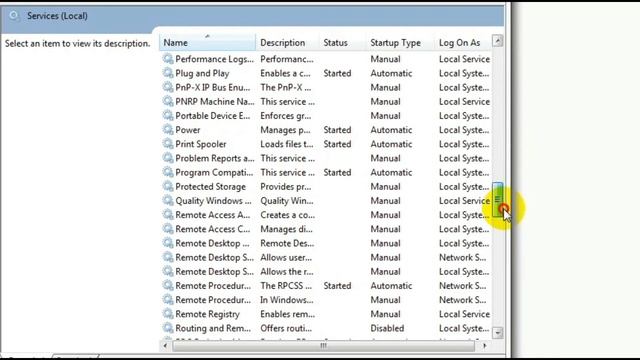
Task: Click the icon of Remote Desktop 'Allows the r...' row
Action: pos(168,271)
